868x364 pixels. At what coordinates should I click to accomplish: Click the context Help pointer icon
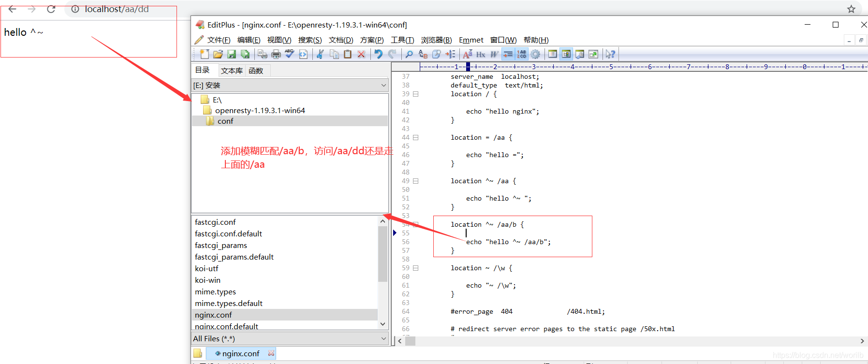point(610,54)
